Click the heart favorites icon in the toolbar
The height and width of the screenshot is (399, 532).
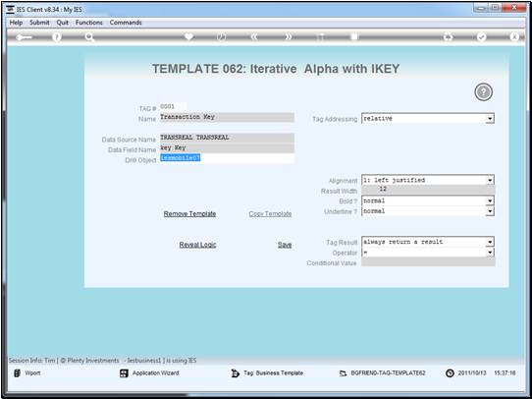pos(188,36)
